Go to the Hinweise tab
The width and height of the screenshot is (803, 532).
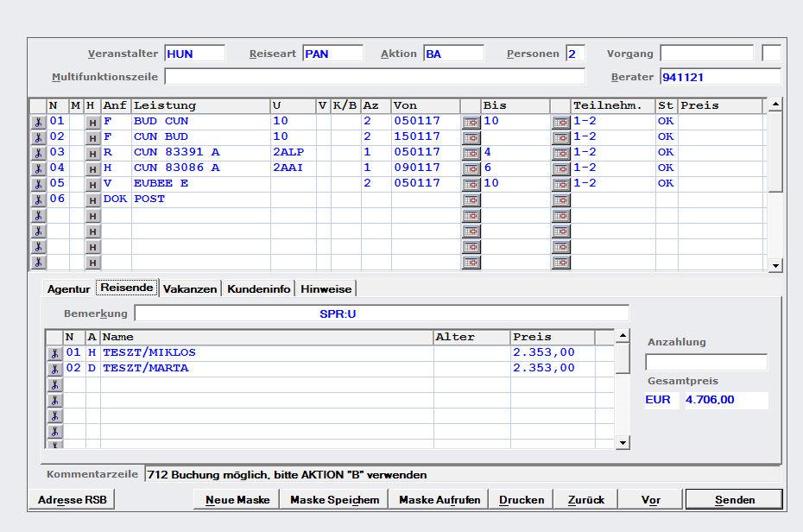pos(326,288)
